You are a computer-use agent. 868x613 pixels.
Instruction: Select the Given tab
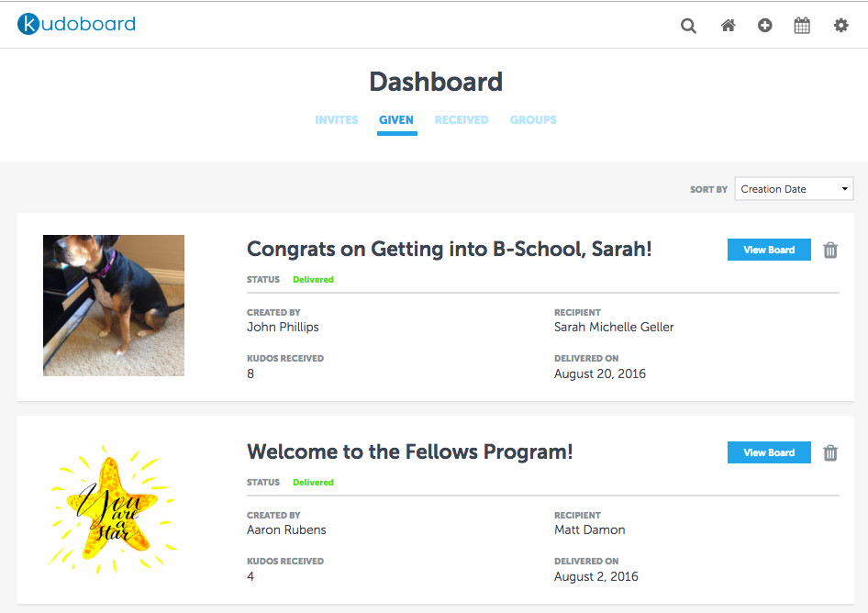click(396, 120)
